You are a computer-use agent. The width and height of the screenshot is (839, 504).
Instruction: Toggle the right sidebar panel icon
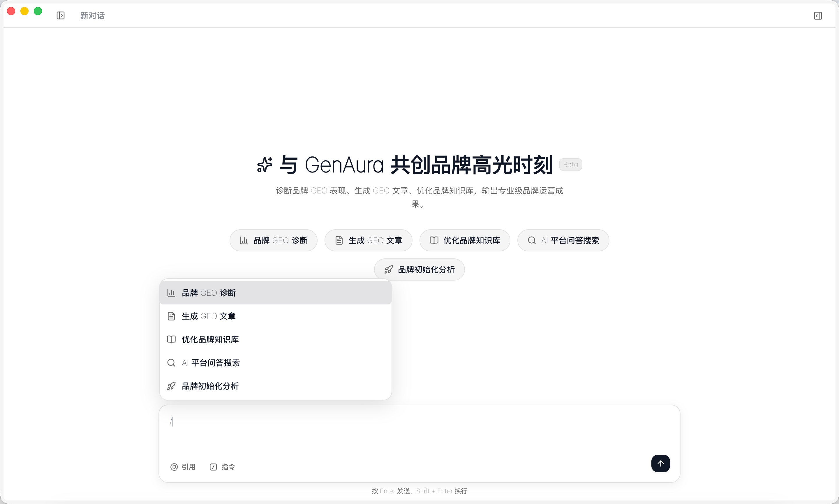(x=818, y=16)
